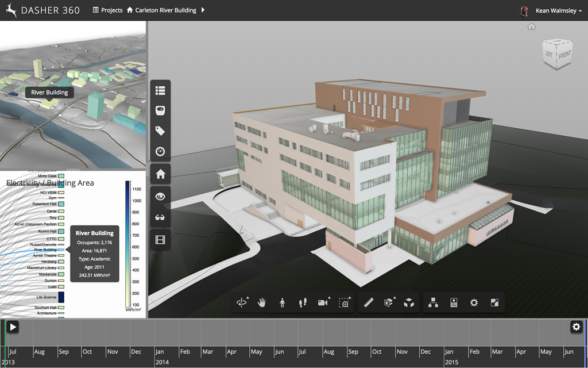
Task: Click the Explode Model cube icon
Action: click(x=409, y=302)
